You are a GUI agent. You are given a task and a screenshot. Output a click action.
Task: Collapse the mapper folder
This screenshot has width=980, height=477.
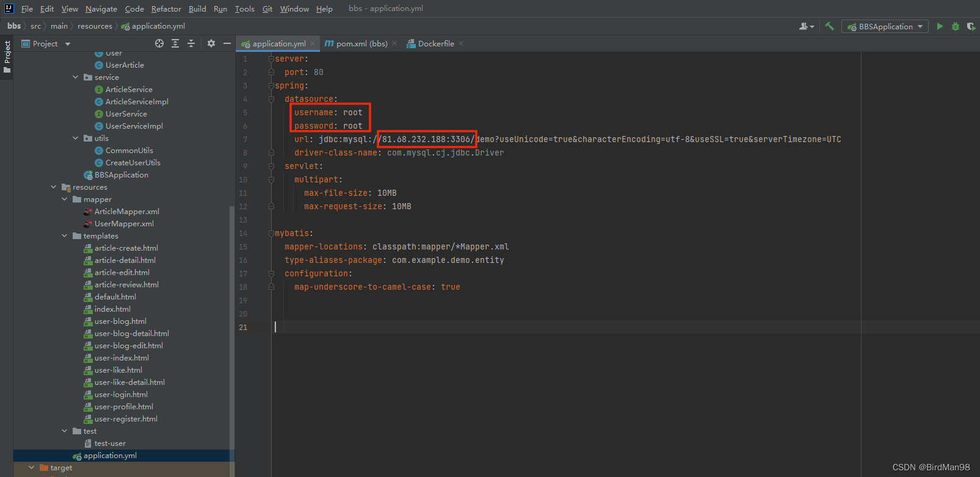coord(65,199)
